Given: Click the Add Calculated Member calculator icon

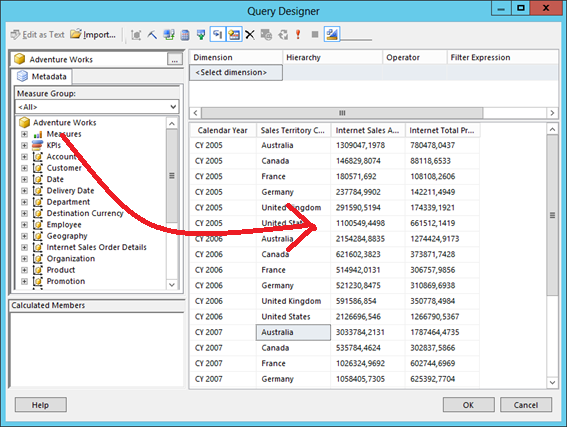Looking at the screenshot, I should tap(185, 35).
